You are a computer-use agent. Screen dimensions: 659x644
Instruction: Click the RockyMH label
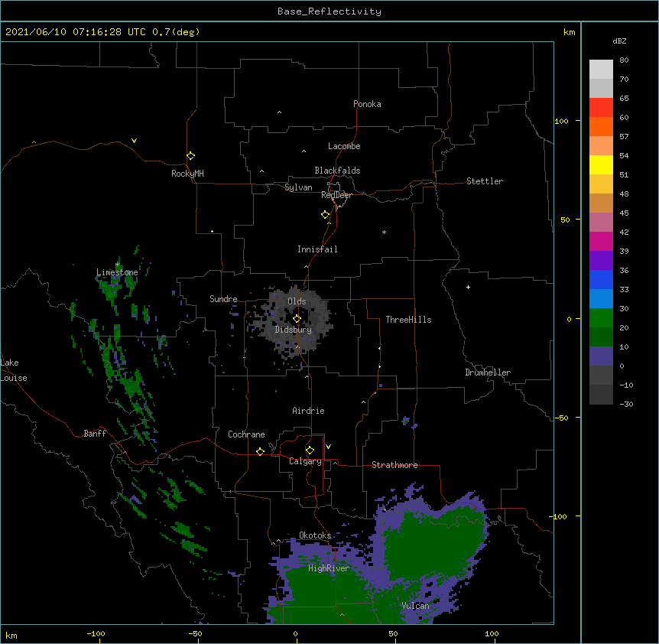[187, 174]
